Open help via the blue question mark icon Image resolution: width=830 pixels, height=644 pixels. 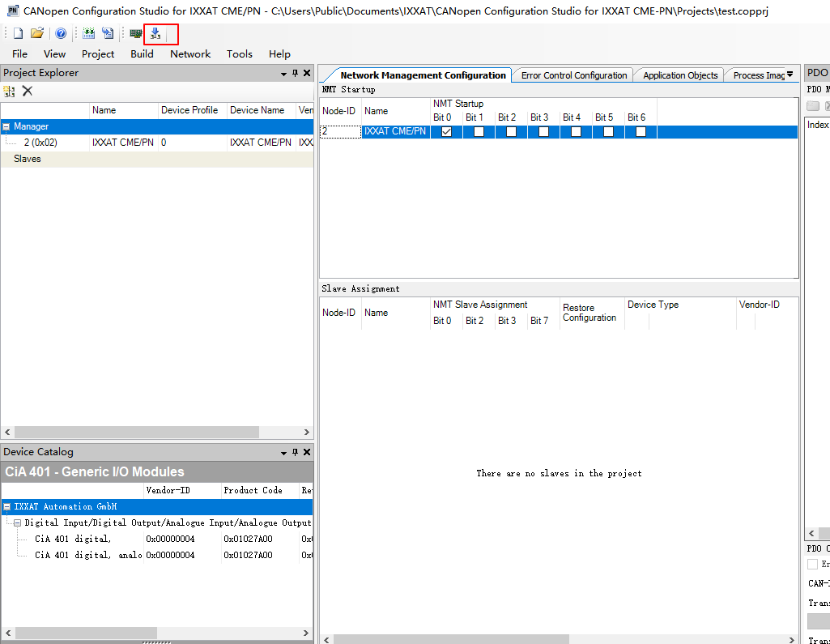coord(61,34)
